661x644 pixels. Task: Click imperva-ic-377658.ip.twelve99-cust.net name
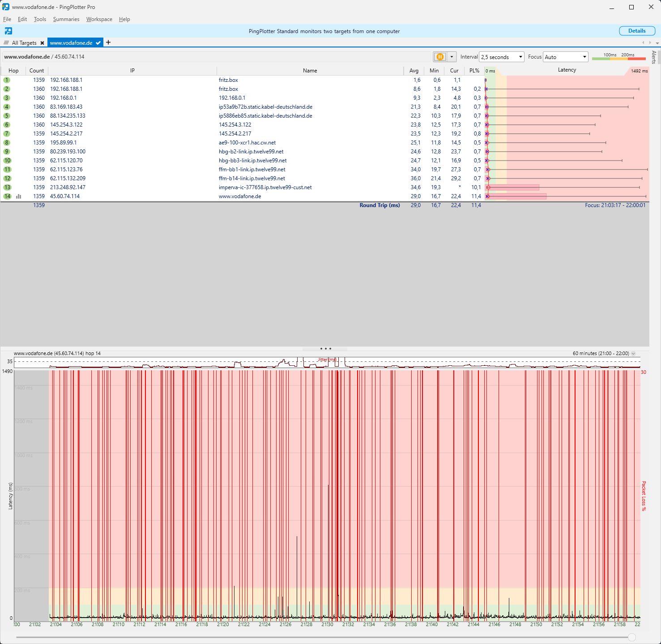265,187
